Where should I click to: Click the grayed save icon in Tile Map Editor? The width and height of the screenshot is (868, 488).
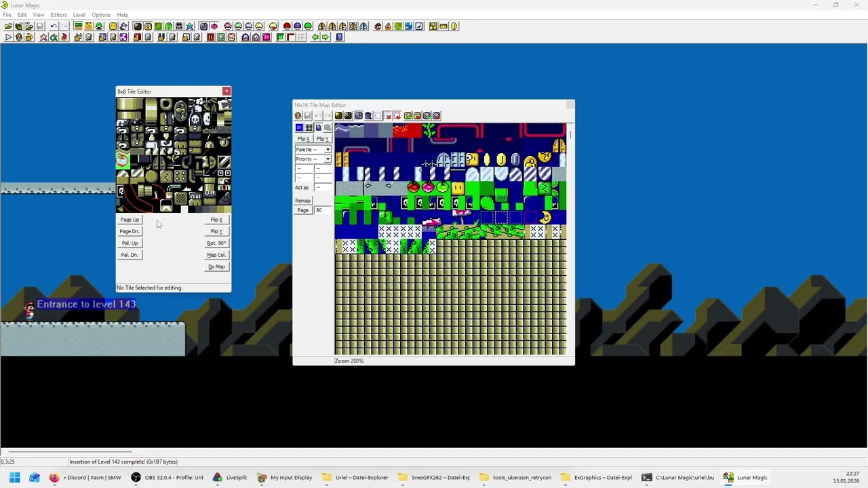click(x=307, y=115)
